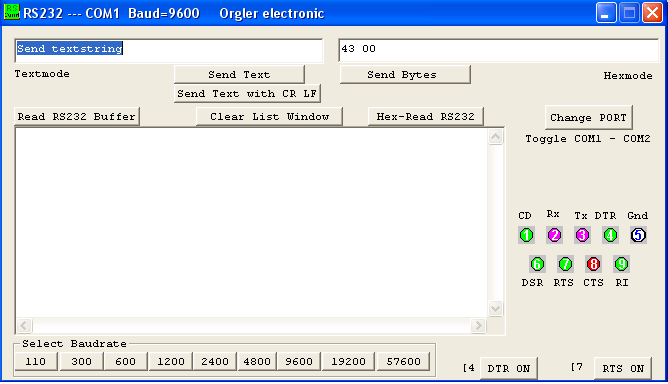Click the RI pin 9 indicator
Image resolution: width=668 pixels, height=384 pixels.
(x=621, y=264)
